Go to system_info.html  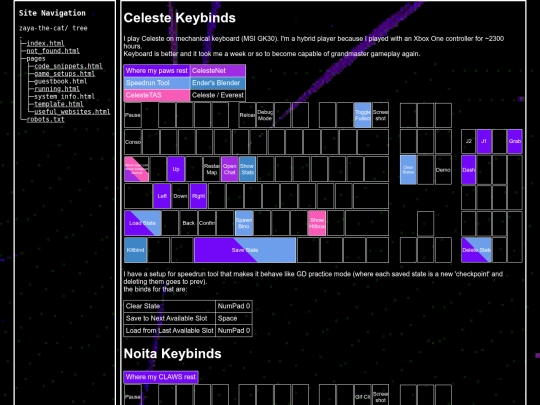pos(64,96)
